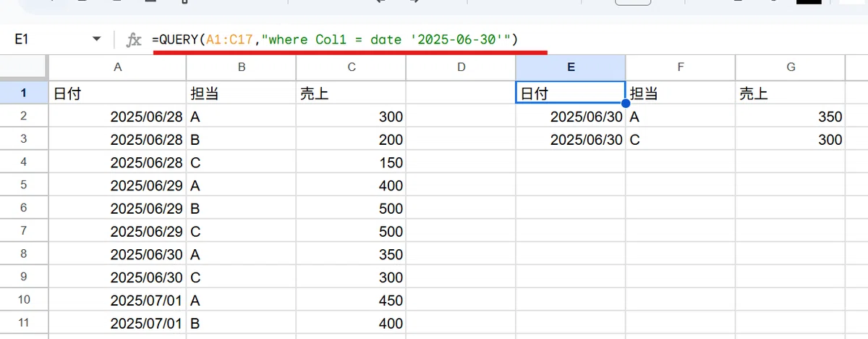This screenshot has width=868, height=339.
Task: Click cell A1 containing 日付
Action: tap(117, 92)
